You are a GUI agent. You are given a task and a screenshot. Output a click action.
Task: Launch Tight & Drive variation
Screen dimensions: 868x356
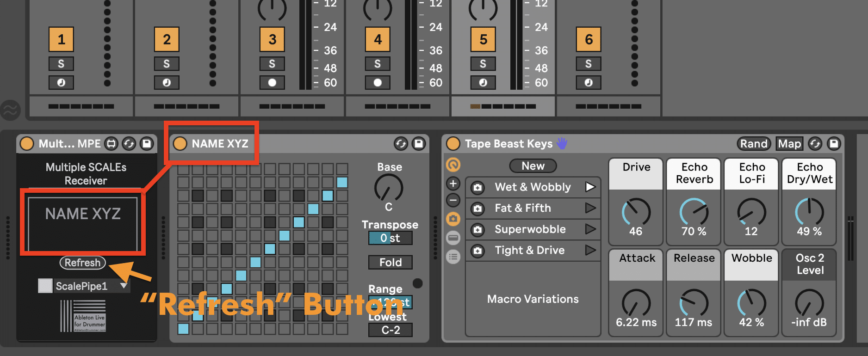tap(590, 250)
